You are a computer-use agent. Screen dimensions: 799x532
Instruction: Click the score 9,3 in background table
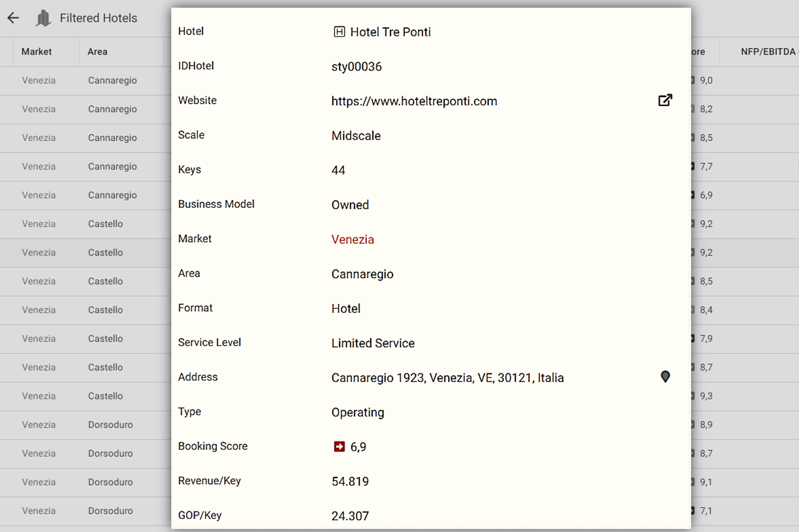(706, 396)
